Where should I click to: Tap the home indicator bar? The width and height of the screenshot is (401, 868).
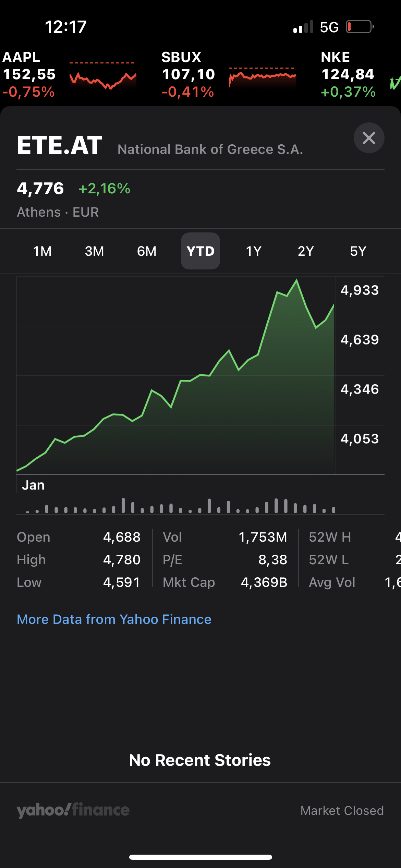point(200,857)
